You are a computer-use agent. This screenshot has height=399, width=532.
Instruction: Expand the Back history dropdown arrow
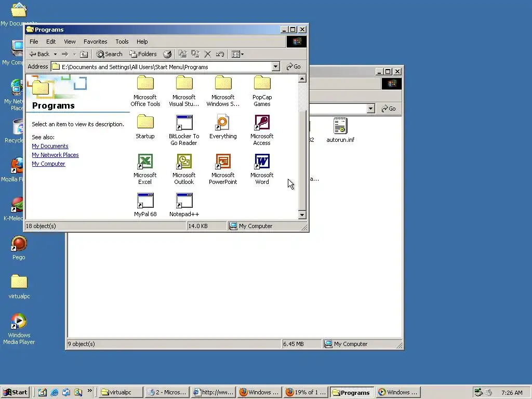pos(55,54)
